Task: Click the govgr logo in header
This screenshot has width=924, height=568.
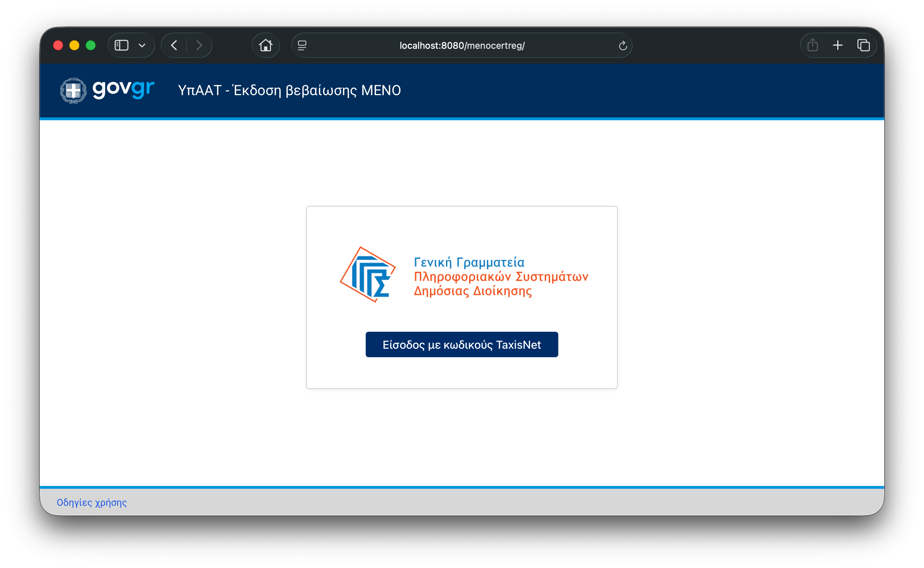Action: tap(123, 89)
